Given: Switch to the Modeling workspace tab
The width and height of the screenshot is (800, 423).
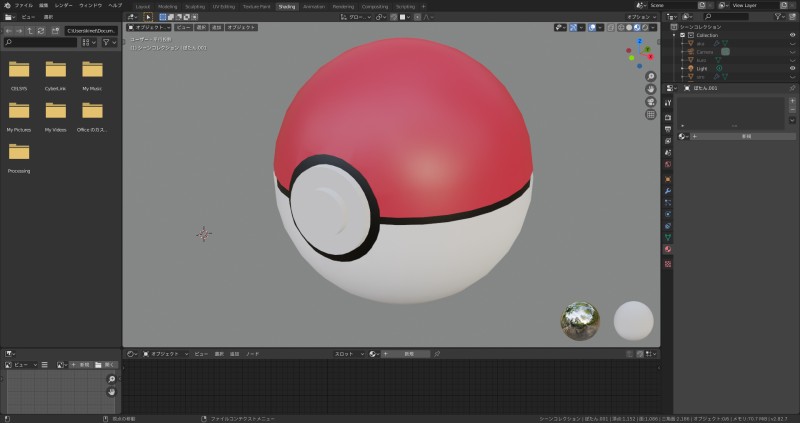Looking at the screenshot, I should pyautogui.click(x=167, y=6).
